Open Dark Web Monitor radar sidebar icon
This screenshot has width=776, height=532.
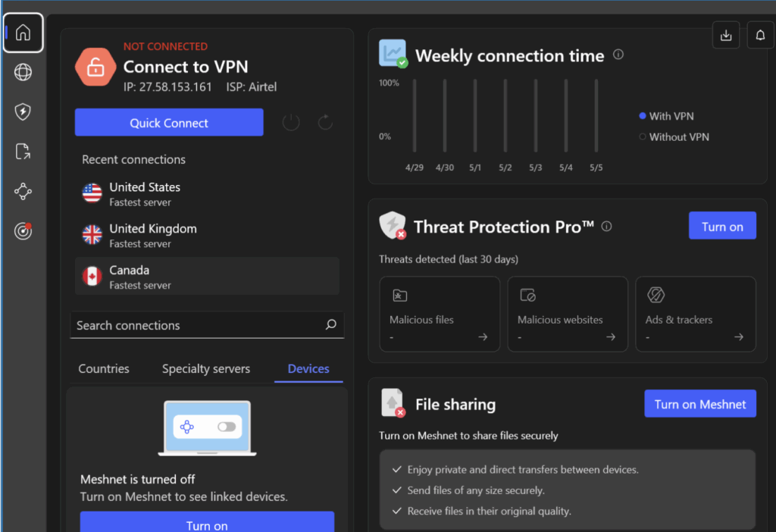23,230
